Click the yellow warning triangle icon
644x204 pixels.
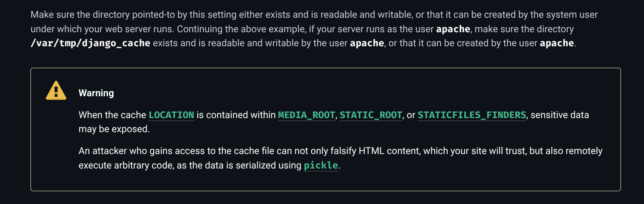[x=56, y=91]
